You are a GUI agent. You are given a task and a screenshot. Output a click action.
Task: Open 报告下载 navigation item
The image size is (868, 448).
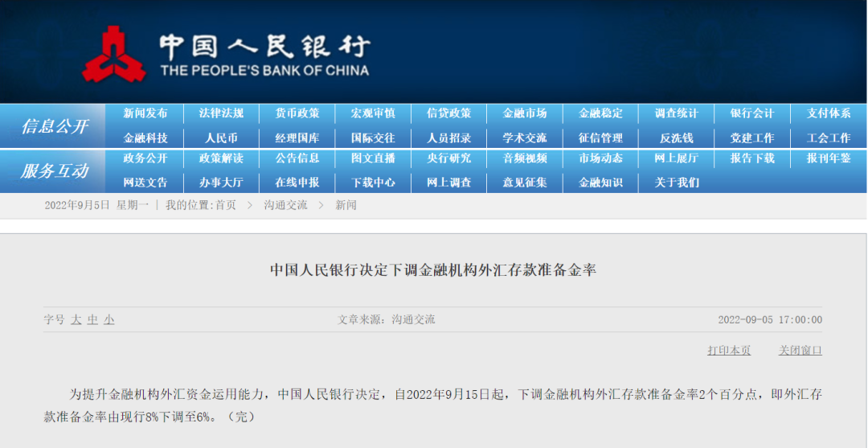click(752, 158)
